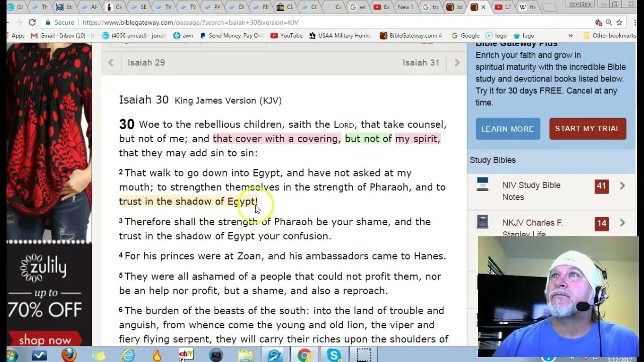Click the 'King James Version (KJV)' label
The width and height of the screenshot is (644, 362).
coord(228,101)
